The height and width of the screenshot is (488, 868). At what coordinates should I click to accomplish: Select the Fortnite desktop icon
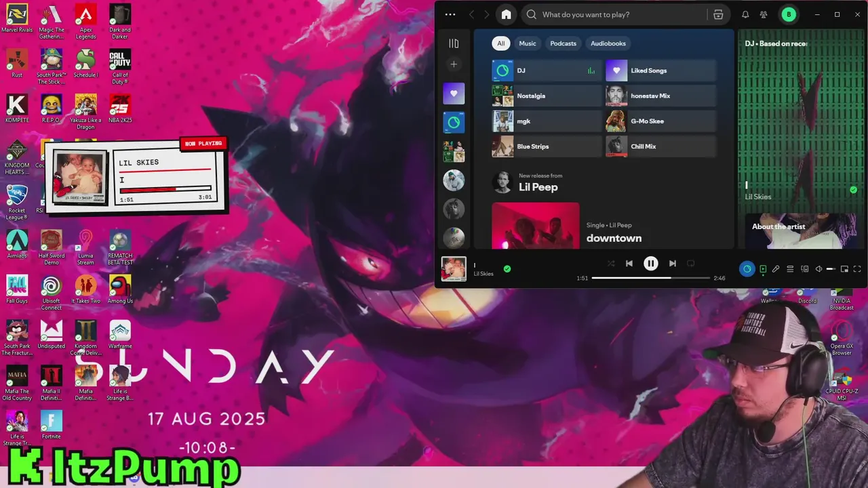point(51,425)
